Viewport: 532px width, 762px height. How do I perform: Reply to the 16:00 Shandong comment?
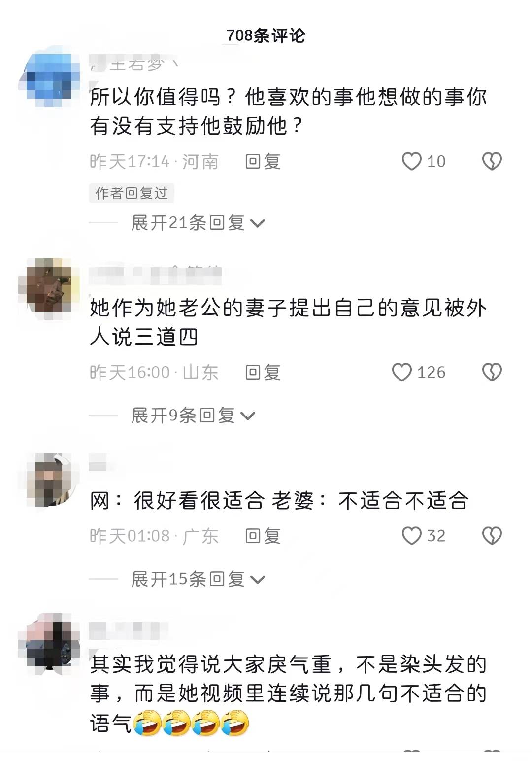pos(263,372)
